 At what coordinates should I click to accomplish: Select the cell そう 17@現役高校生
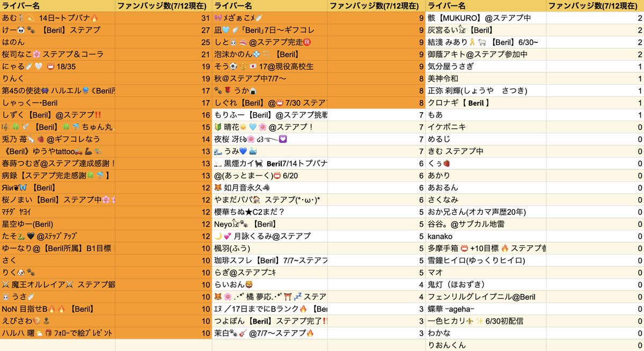point(270,67)
